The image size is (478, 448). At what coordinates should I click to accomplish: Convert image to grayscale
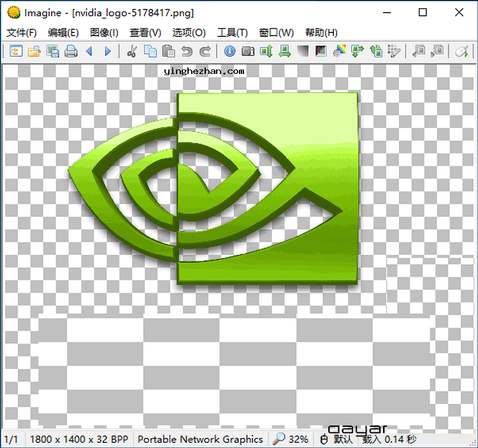click(x=303, y=52)
